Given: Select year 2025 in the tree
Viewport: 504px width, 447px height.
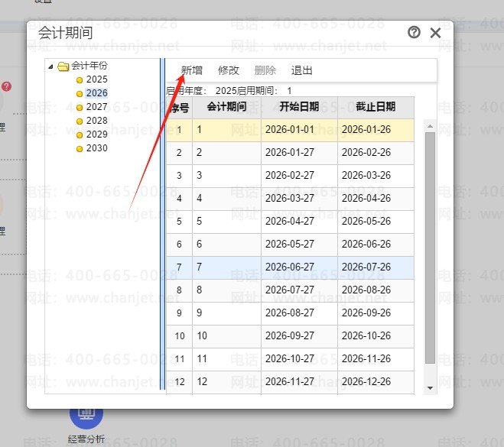Looking at the screenshot, I should point(97,79).
